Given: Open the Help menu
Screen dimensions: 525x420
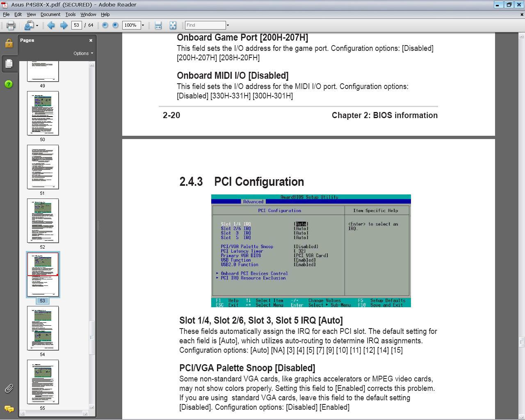Looking at the screenshot, I should (x=105, y=14).
